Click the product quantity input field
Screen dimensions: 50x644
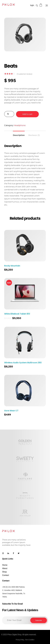pyautogui.click(x=9, y=114)
